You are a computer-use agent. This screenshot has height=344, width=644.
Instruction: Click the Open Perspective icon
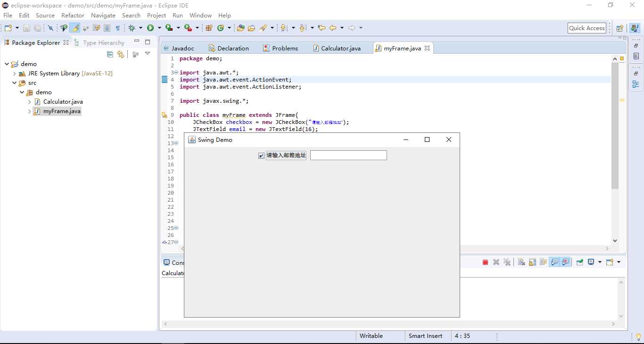620,28
